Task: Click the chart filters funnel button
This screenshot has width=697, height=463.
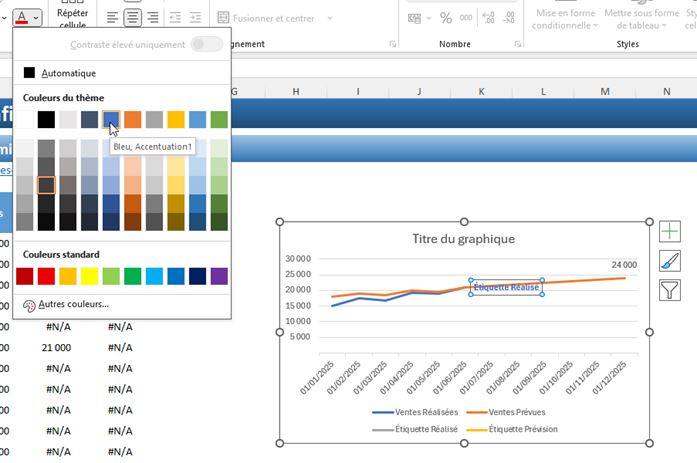Action: 669,290
